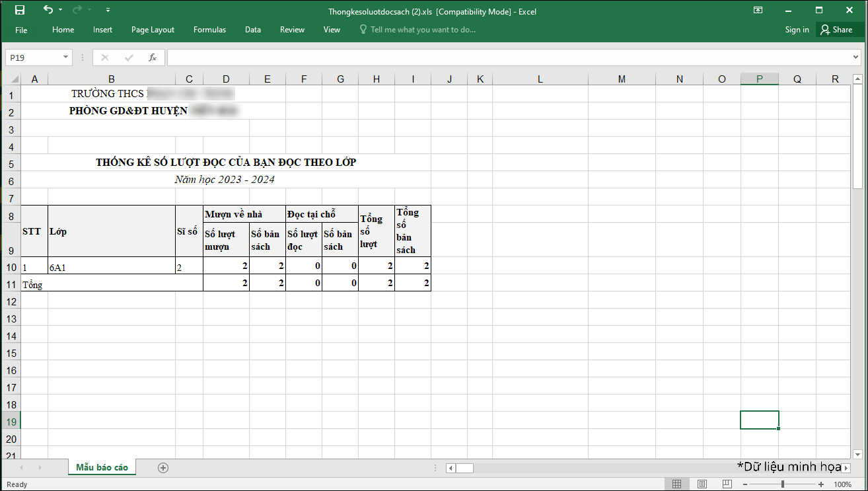Select the 'Năm học 2023 - 2024' cell
Screen dimensions: 868x491
(x=226, y=179)
